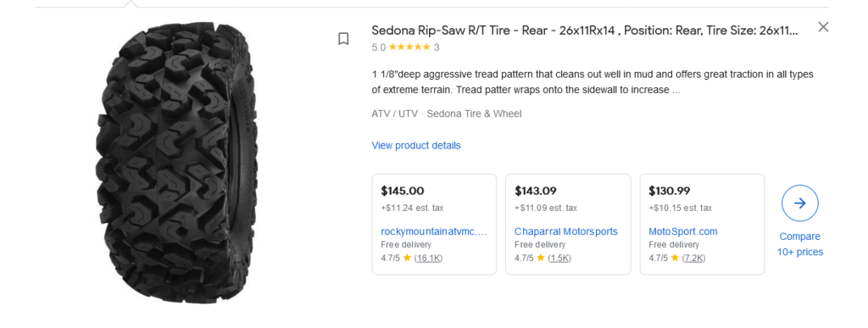Click the blue arrow circle button
Viewport: 868px width, 328px height.
pos(800,203)
